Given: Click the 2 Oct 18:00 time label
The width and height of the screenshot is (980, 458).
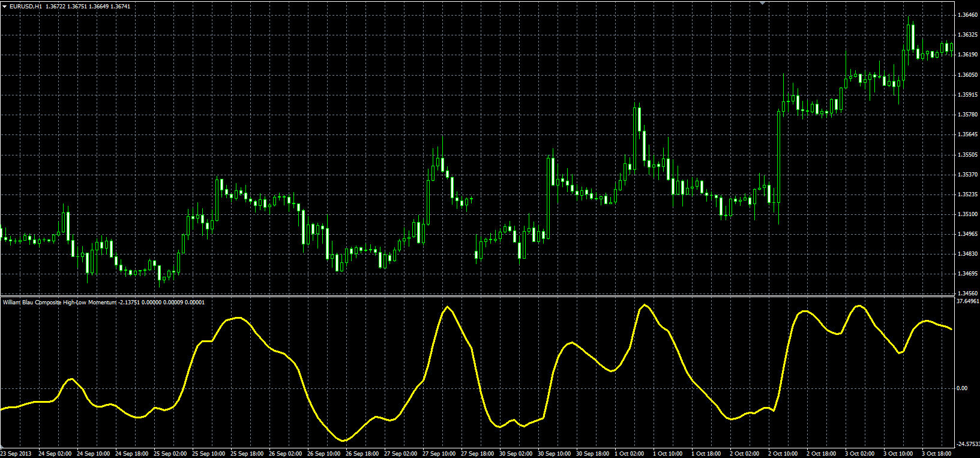Looking at the screenshot, I should (x=821, y=454).
